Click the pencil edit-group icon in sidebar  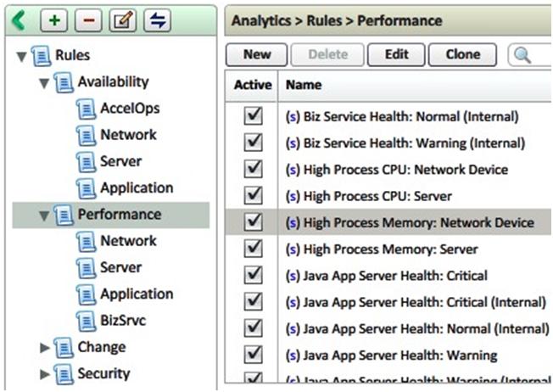click(124, 20)
